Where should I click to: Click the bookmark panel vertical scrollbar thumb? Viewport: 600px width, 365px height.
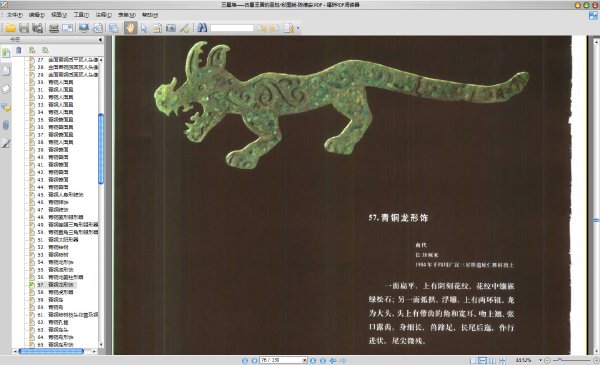101,148
